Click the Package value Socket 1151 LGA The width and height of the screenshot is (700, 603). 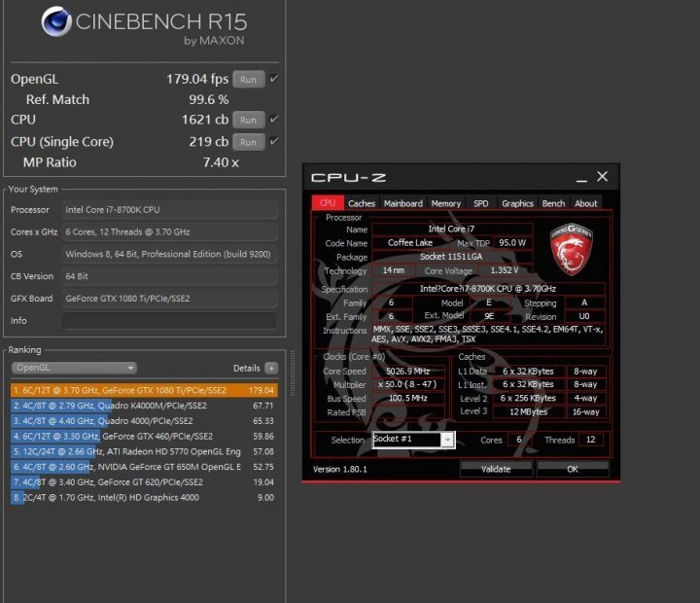point(451,257)
